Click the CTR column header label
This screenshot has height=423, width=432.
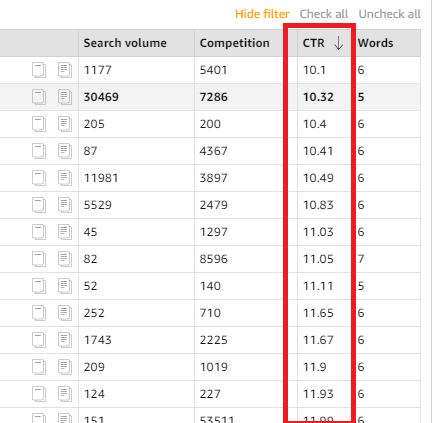(313, 43)
